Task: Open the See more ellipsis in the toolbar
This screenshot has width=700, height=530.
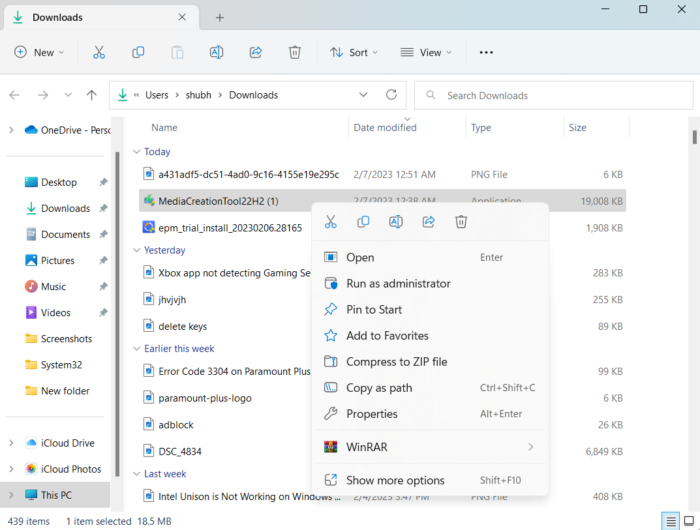Action: [486, 52]
